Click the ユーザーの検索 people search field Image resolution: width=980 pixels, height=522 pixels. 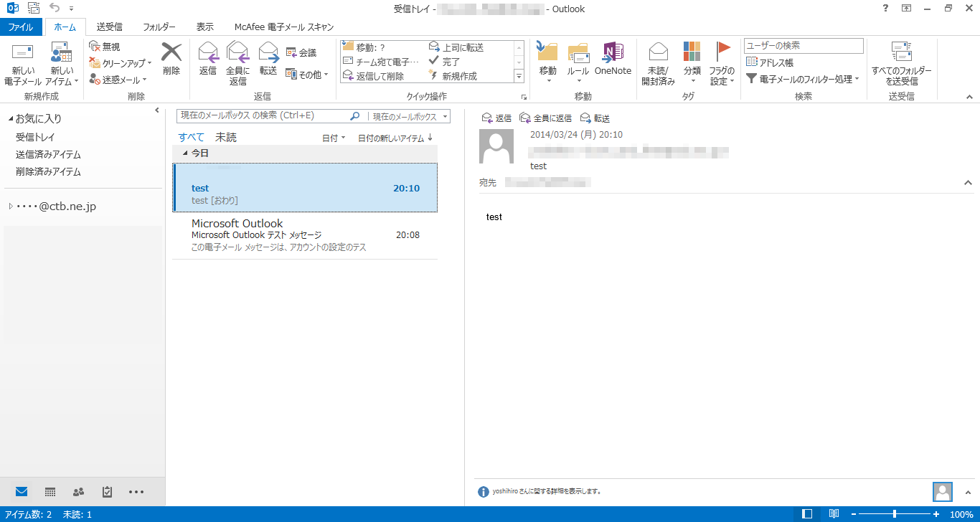804,46
